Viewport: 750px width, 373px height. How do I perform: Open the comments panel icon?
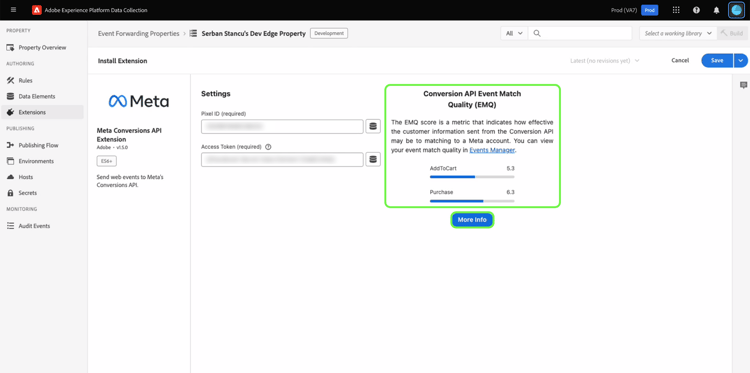point(743,85)
